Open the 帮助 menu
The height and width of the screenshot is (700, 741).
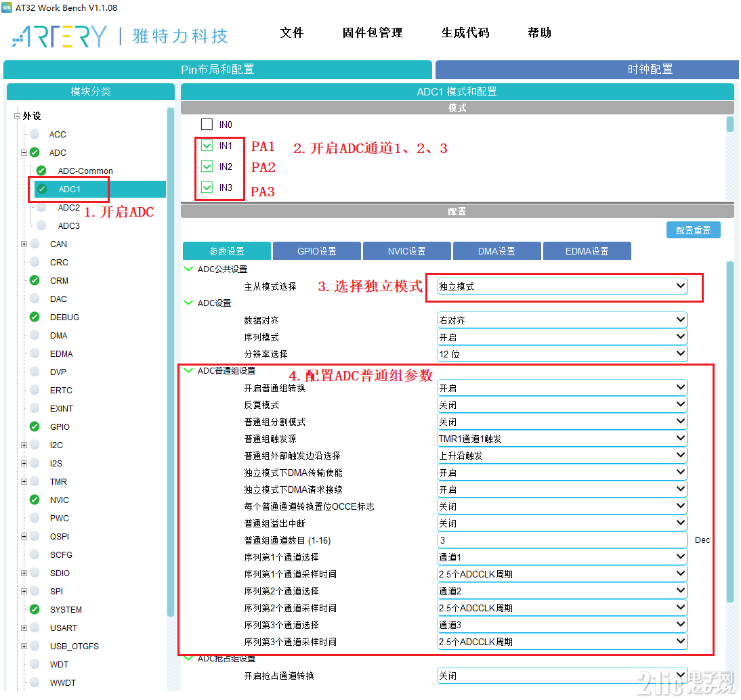540,32
